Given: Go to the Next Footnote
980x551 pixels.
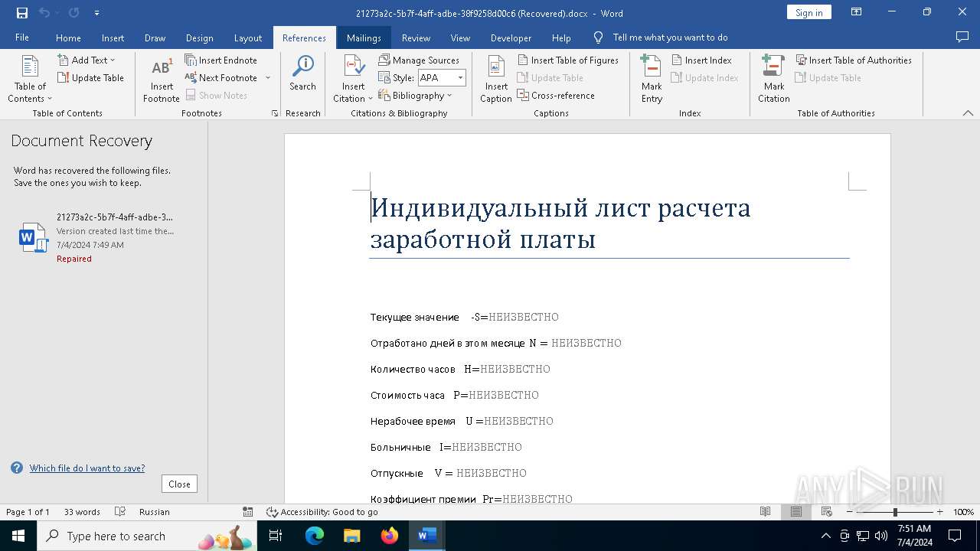Looking at the screenshot, I should click(x=221, y=77).
